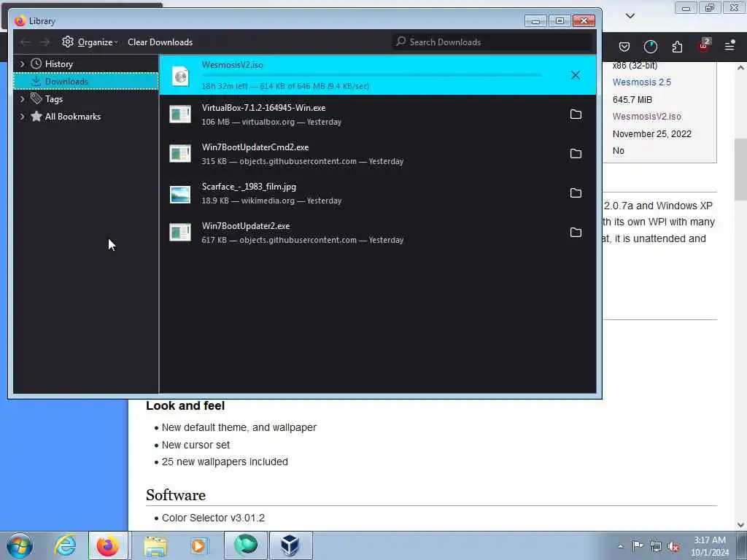Screen dimensions: 747x560
Task: Click Color Selector v3.01.2 list item
Action: click(x=213, y=518)
